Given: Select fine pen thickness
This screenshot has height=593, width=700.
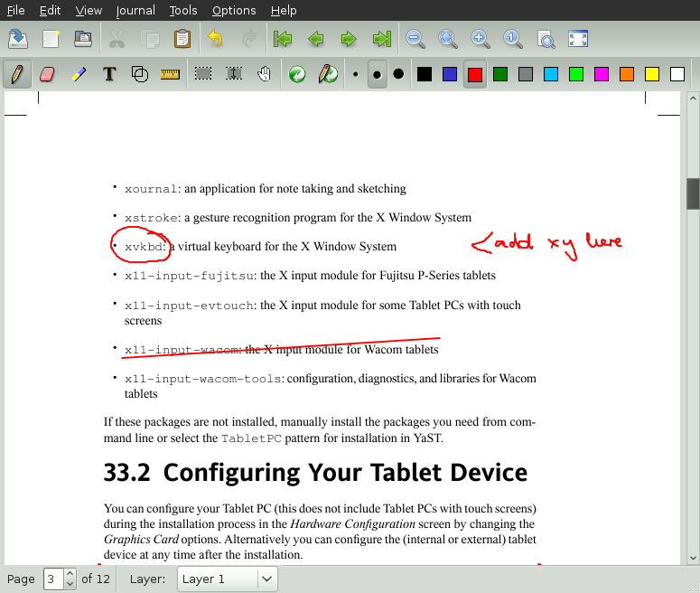Looking at the screenshot, I should [355, 74].
